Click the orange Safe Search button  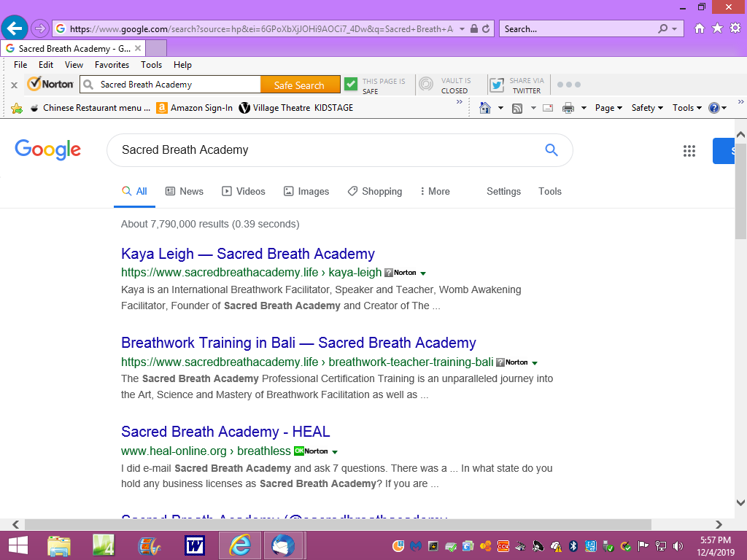(x=300, y=85)
